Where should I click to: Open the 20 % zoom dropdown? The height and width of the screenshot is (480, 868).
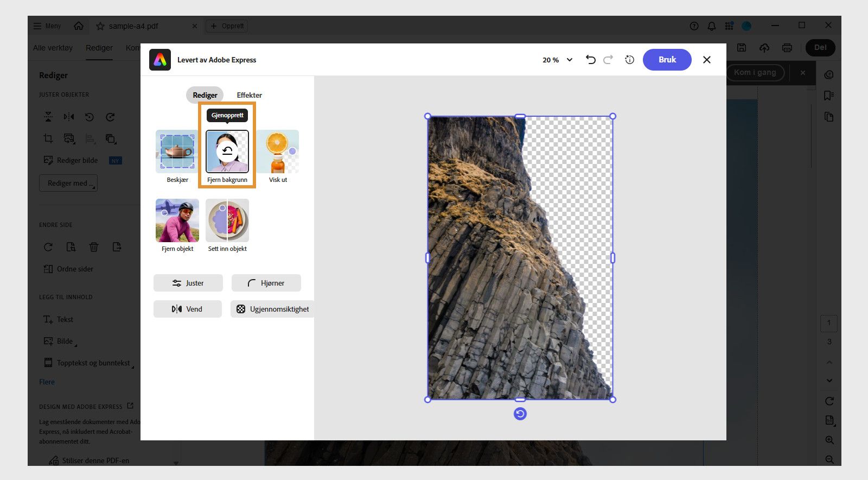pos(558,60)
